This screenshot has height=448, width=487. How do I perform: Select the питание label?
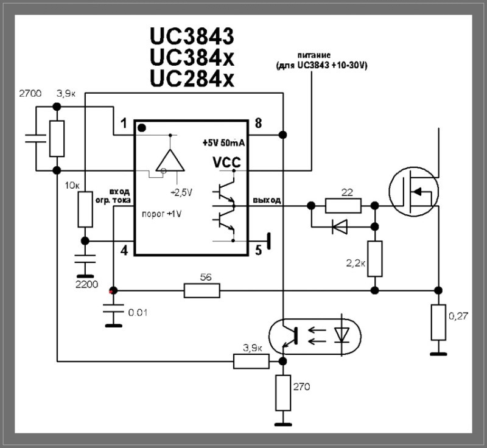tap(314, 55)
